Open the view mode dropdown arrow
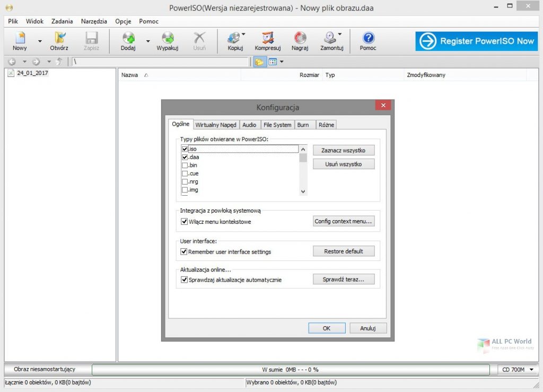 [x=282, y=62]
